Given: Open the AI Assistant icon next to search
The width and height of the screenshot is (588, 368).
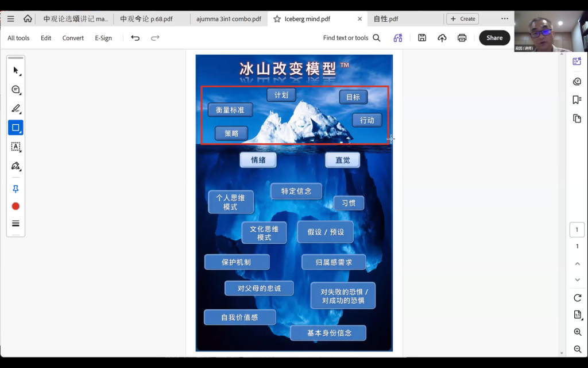Looking at the screenshot, I should 398,37.
